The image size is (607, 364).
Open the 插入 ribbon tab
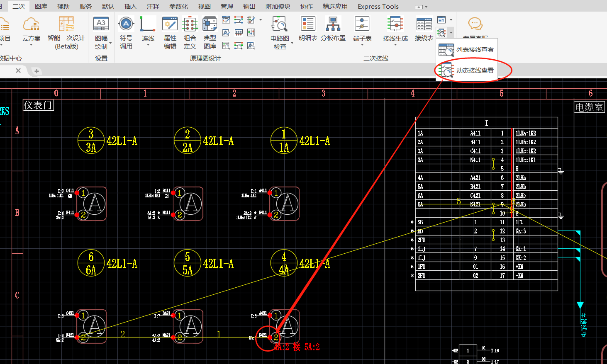[x=131, y=6]
